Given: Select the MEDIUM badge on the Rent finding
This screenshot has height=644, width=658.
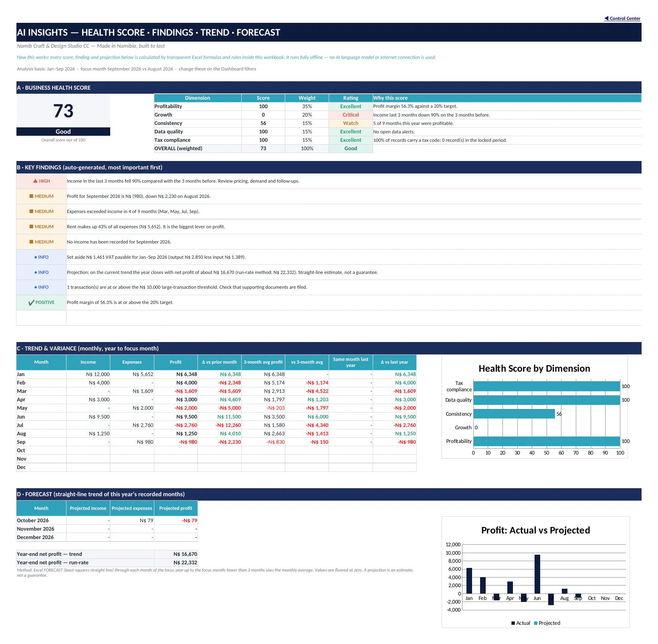Looking at the screenshot, I should point(41,227).
